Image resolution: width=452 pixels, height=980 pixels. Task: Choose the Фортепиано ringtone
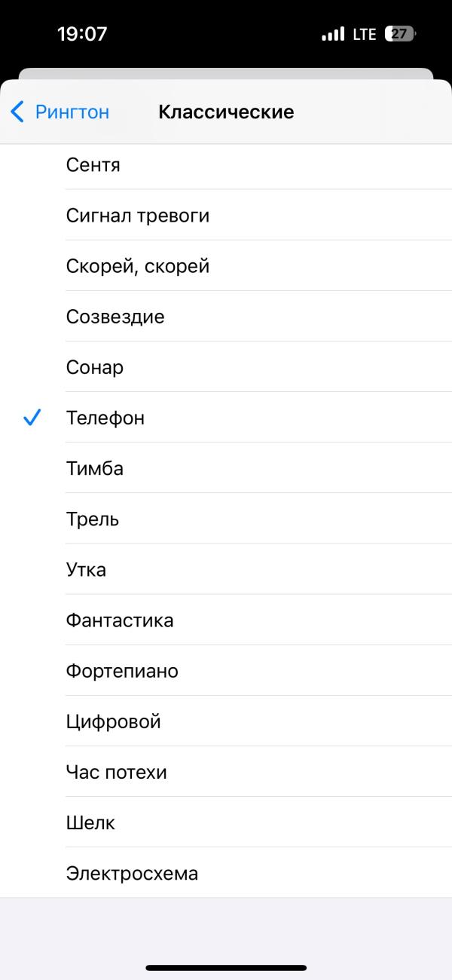coord(226,670)
